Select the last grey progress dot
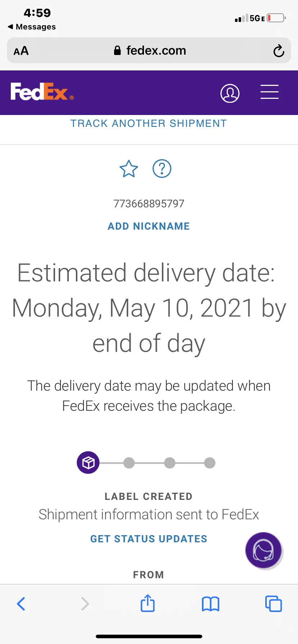 209,463
